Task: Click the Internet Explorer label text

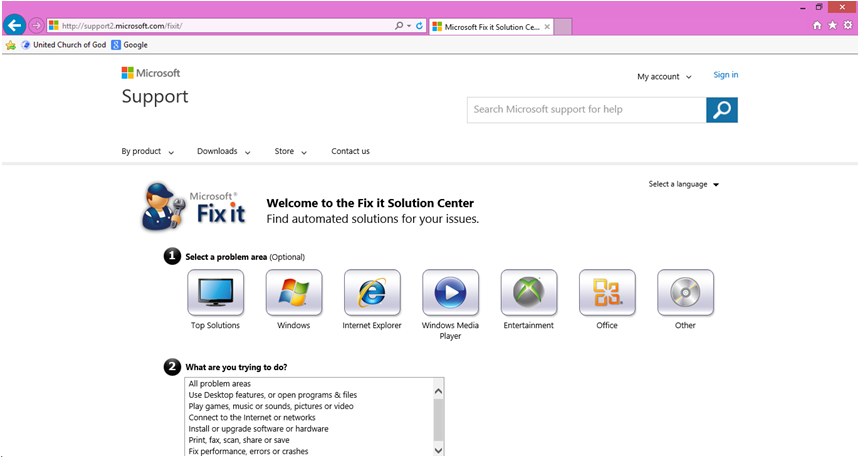Action: [x=372, y=325]
